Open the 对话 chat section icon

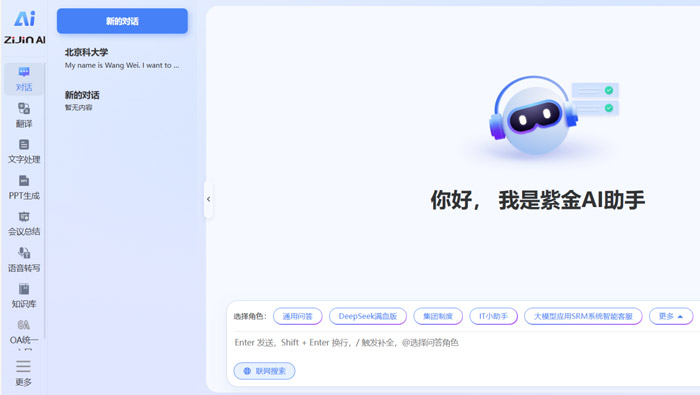pos(24,79)
